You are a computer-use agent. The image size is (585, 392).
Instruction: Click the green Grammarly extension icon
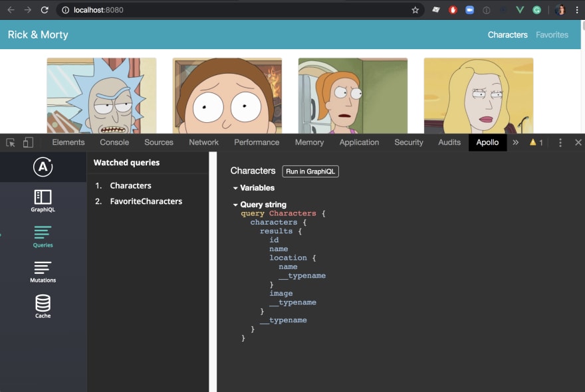536,10
